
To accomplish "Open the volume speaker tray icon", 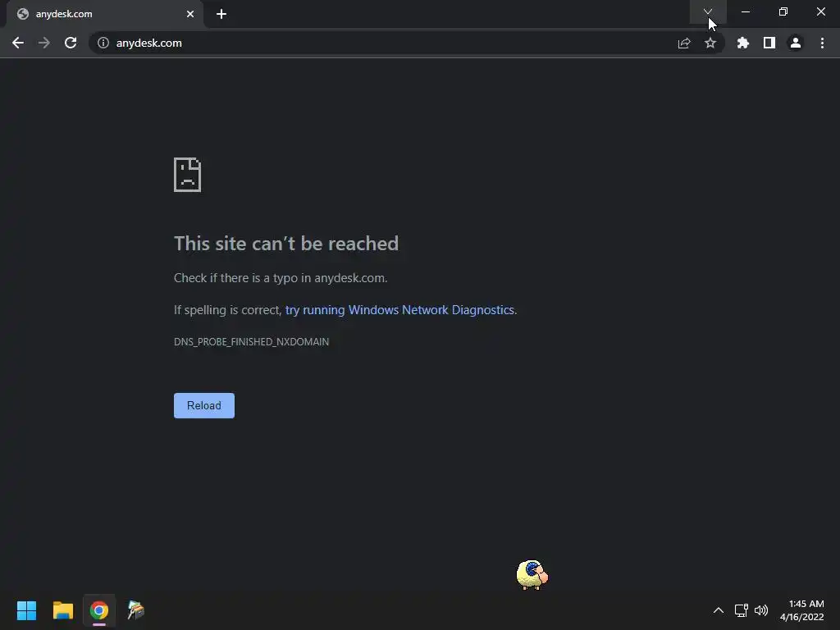I will pyautogui.click(x=761, y=610).
